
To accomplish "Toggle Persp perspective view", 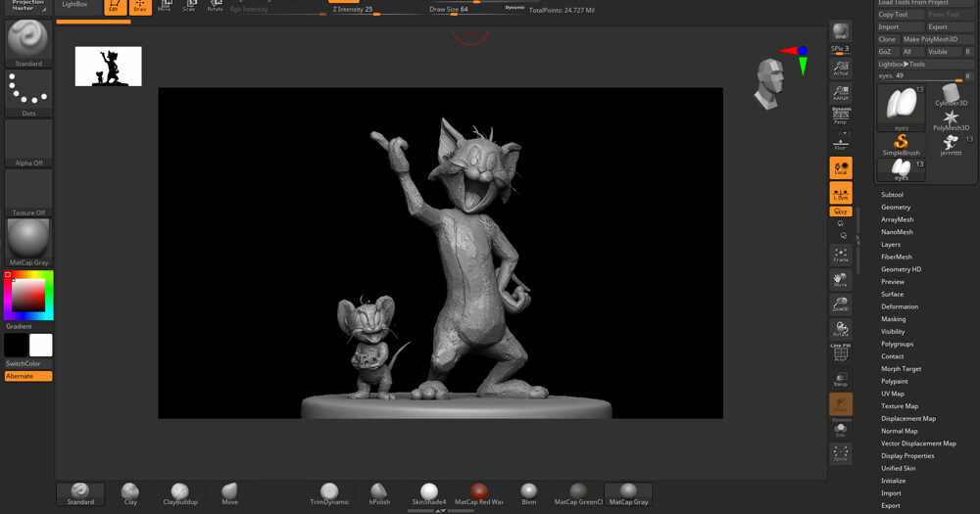I will pos(841,117).
